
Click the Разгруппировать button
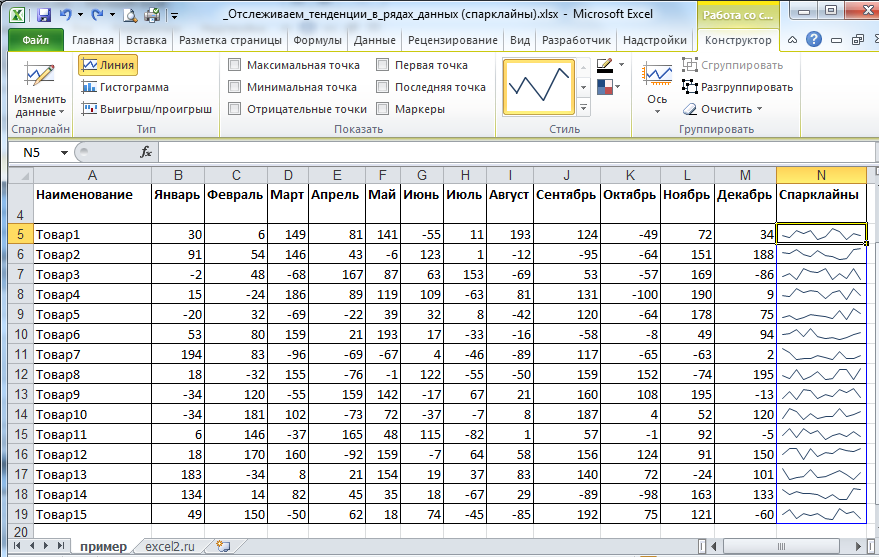[737, 87]
